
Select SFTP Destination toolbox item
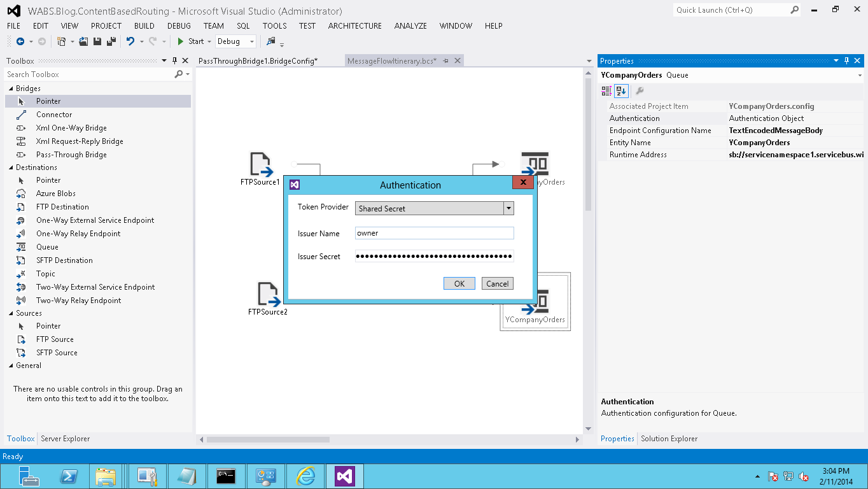(64, 260)
